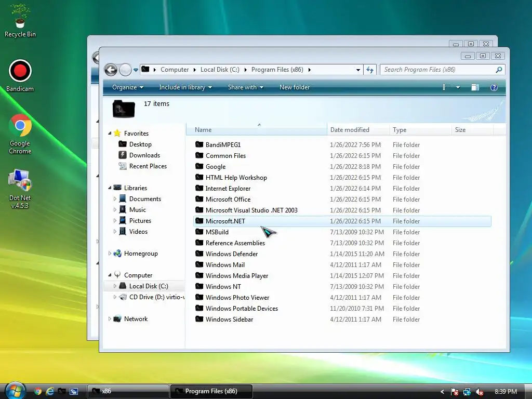Image resolution: width=532 pixels, height=399 pixels.
Task: Click the Start orb button
Action: click(x=15, y=391)
